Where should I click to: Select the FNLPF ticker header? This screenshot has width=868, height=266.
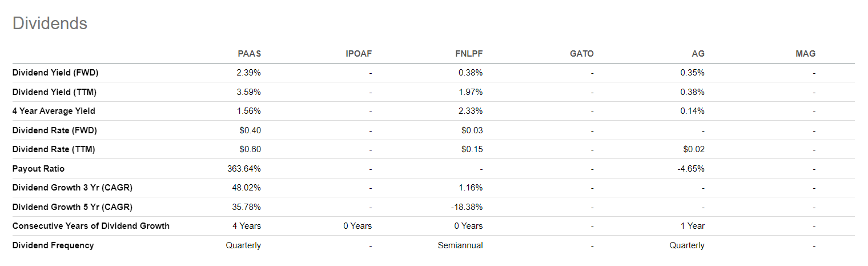tap(469, 54)
